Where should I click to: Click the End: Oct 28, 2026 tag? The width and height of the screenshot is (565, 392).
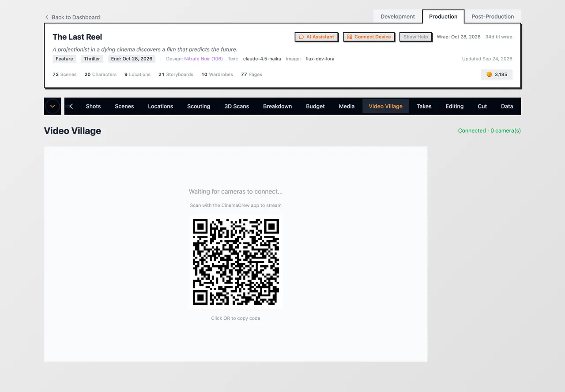click(x=132, y=59)
